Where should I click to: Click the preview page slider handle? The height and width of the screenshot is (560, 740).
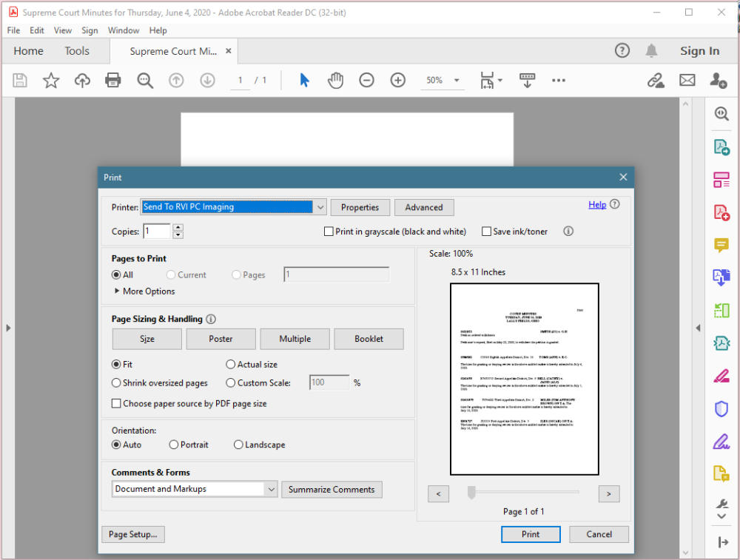tap(471, 492)
